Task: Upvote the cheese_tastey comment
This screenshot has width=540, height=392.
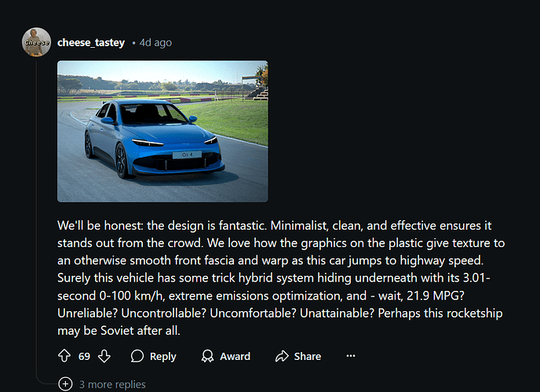Action: (x=64, y=356)
